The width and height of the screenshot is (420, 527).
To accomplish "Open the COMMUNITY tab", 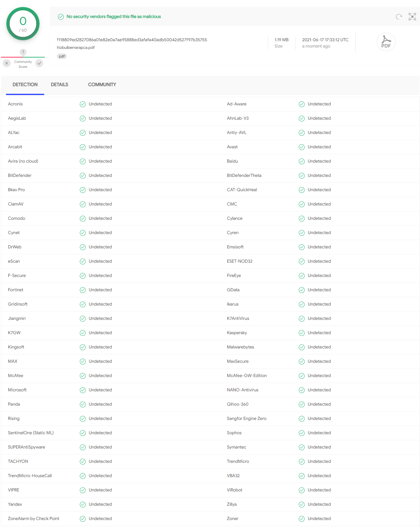I will point(102,84).
